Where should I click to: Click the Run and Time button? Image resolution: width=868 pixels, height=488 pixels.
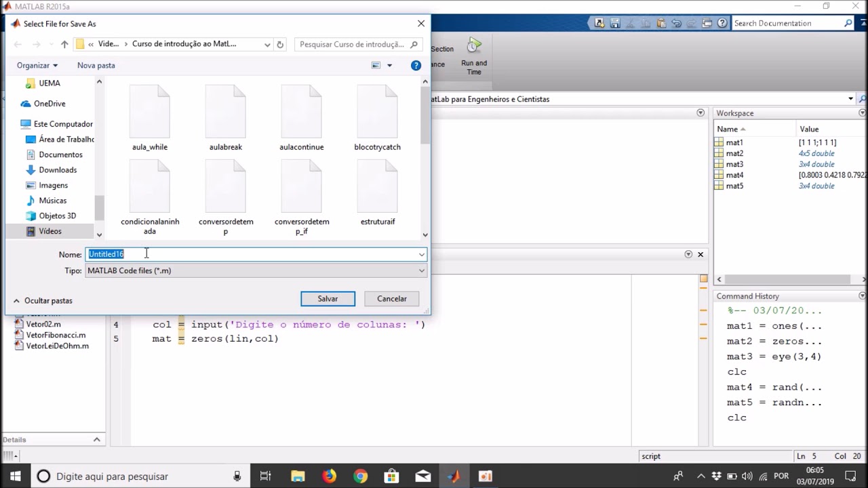474,57
